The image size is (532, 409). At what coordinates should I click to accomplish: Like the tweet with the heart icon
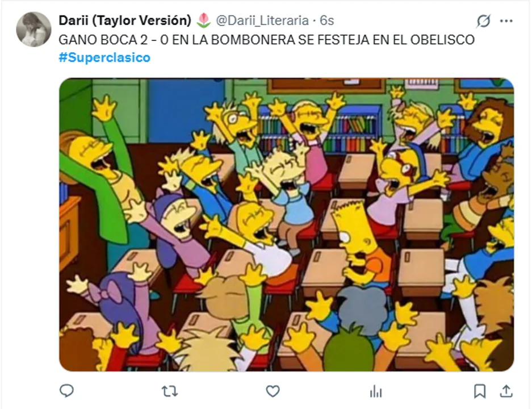pos(273,391)
